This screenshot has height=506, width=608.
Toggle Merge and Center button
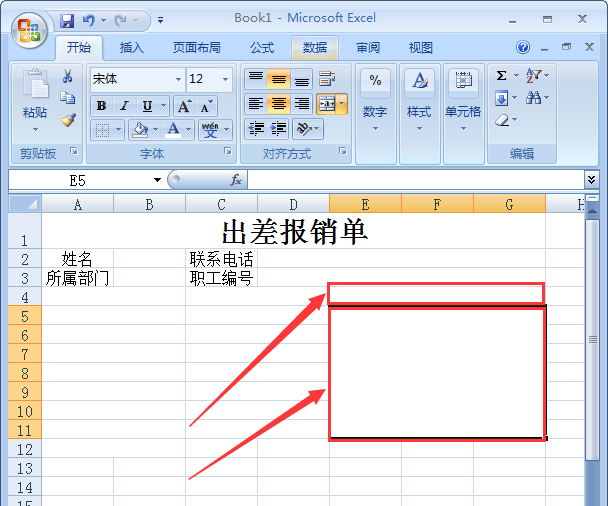[x=326, y=104]
